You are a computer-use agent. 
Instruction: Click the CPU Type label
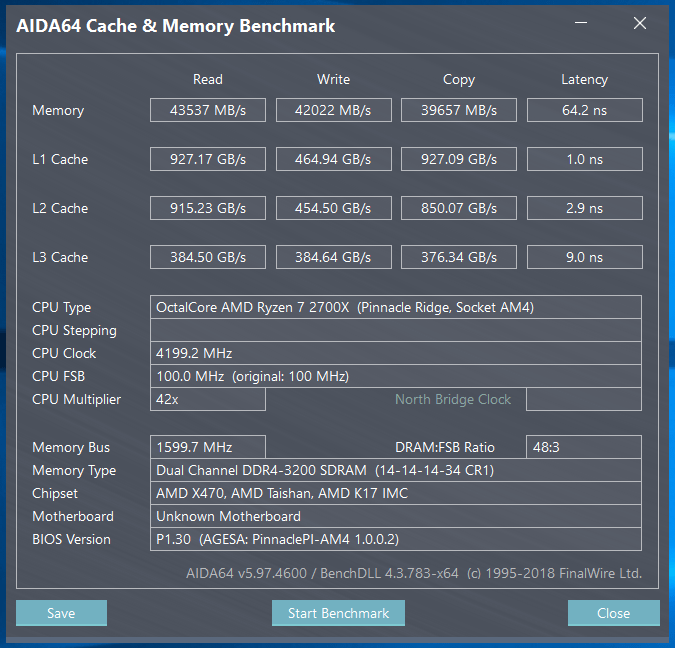point(62,308)
